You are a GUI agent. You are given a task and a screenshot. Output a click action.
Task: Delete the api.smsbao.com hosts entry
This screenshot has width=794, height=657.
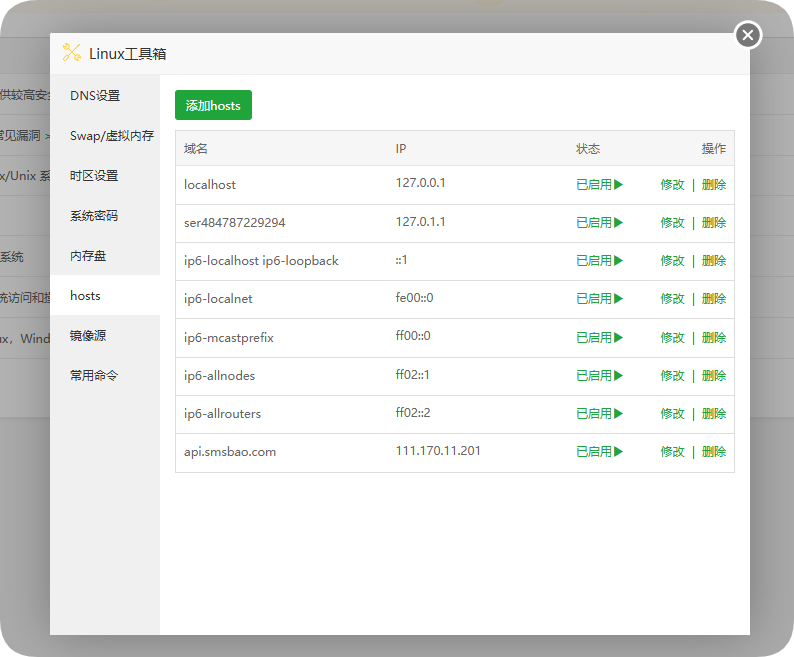[714, 452]
